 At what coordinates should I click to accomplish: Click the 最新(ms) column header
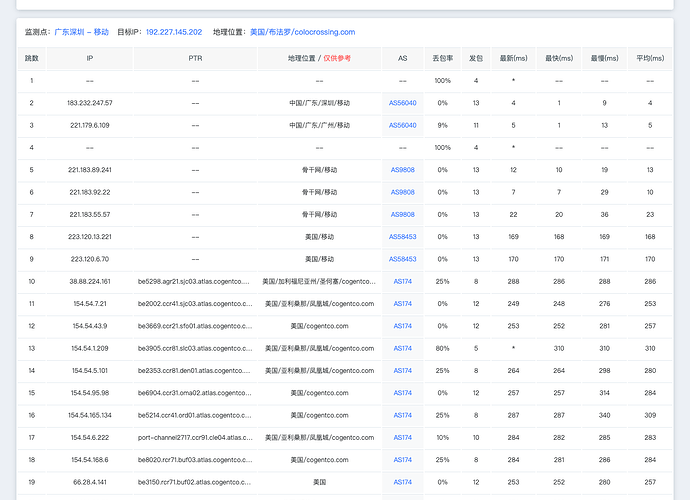[x=514, y=59]
